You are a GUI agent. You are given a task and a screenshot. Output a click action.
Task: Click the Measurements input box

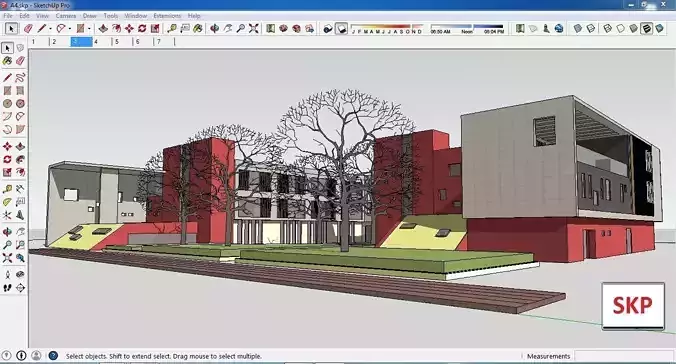point(623,356)
